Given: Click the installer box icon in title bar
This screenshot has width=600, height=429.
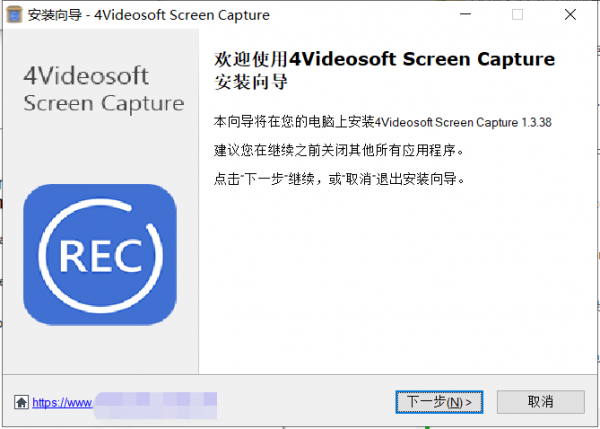Looking at the screenshot, I should pyautogui.click(x=14, y=15).
